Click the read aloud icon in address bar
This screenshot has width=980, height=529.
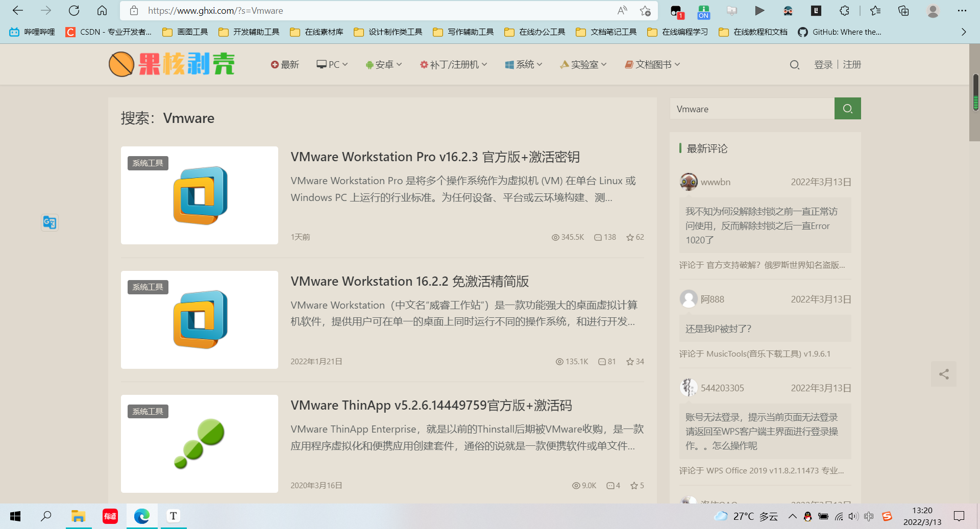[x=622, y=10]
